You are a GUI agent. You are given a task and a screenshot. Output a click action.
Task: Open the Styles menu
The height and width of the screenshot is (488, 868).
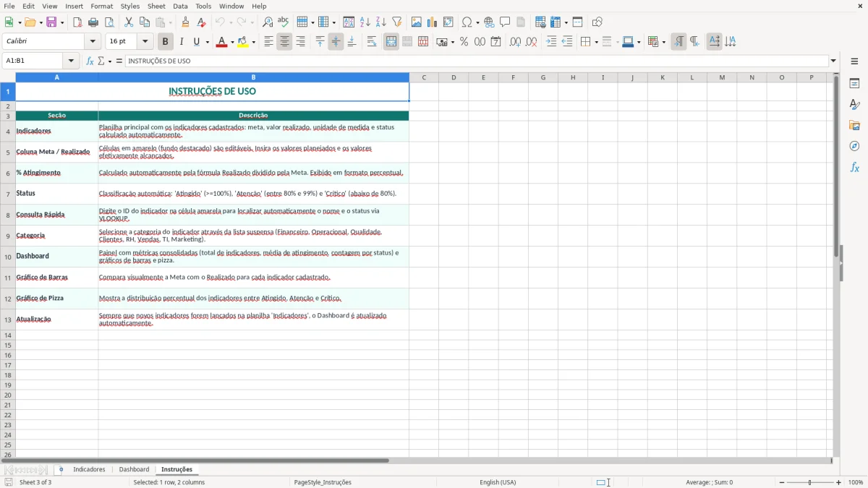click(x=130, y=6)
